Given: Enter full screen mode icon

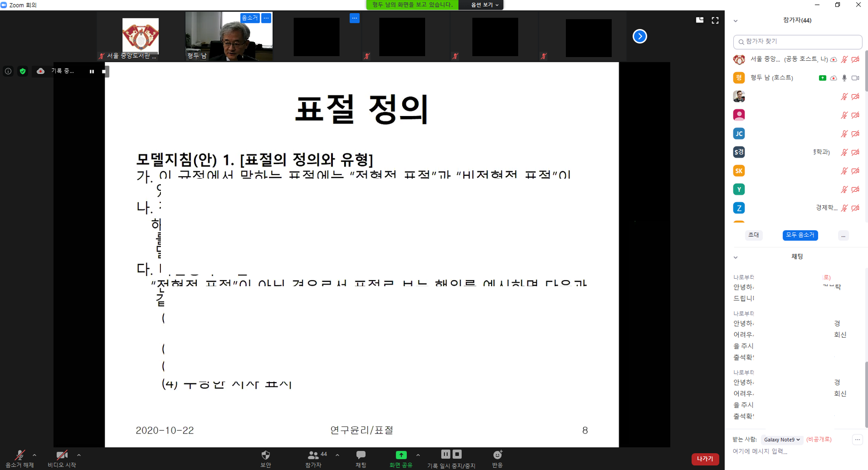Looking at the screenshot, I should 715,20.
